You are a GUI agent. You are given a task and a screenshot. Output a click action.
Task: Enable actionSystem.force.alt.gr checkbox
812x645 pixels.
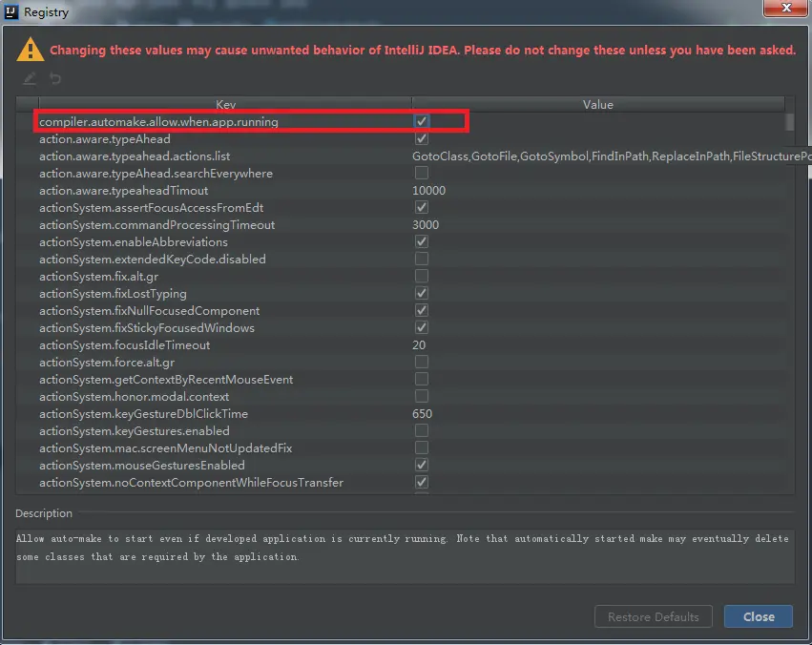tap(422, 362)
